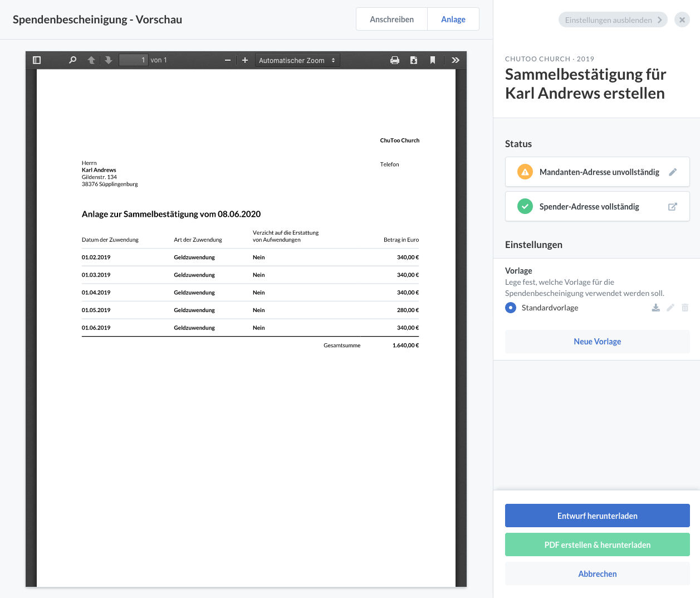Edit the incomplete Mandanten-Adresse
The height and width of the screenshot is (598, 700).
[673, 172]
